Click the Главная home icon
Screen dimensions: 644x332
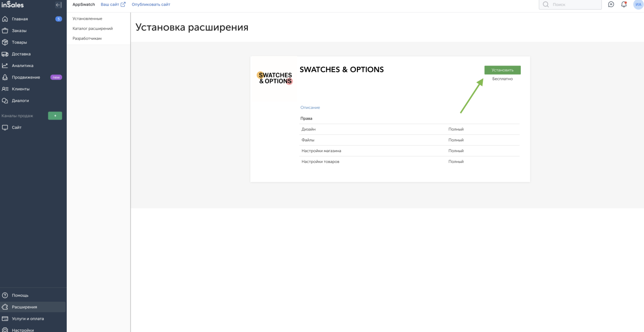pos(5,19)
